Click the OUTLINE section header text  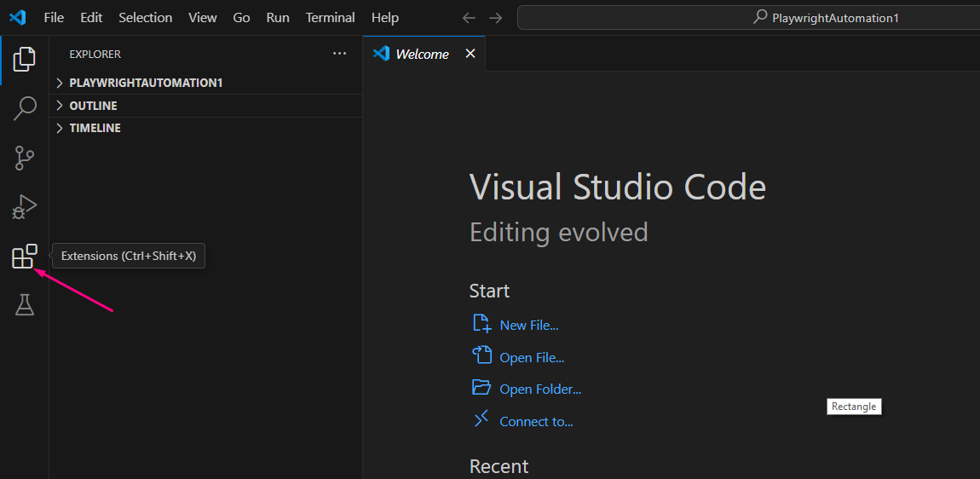pyautogui.click(x=93, y=106)
